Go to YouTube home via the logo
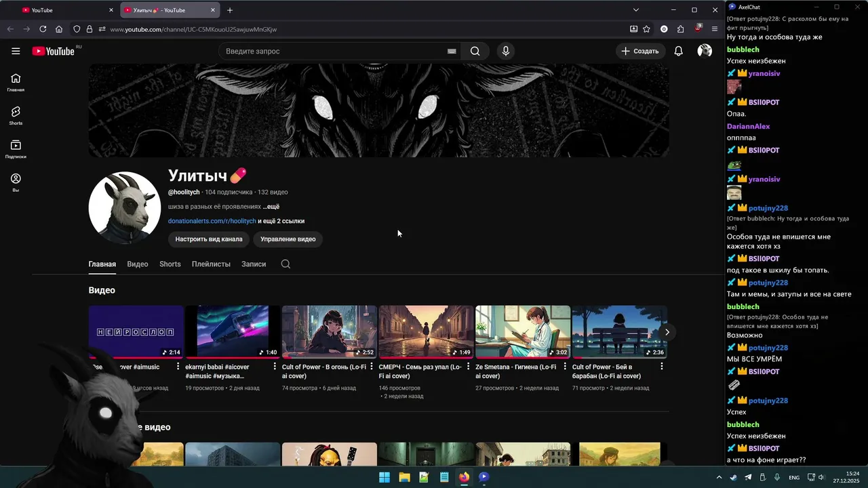Viewport: 868px width, 488px height. (x=53, y=52)
